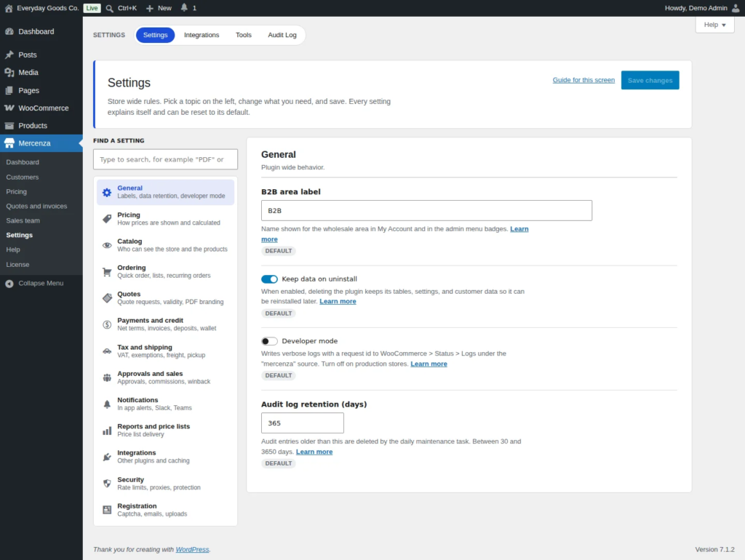The width and height of the screenshot is (745, 560).
Task: Switch to the Settings tab
Action: click(x=156, y=35)
